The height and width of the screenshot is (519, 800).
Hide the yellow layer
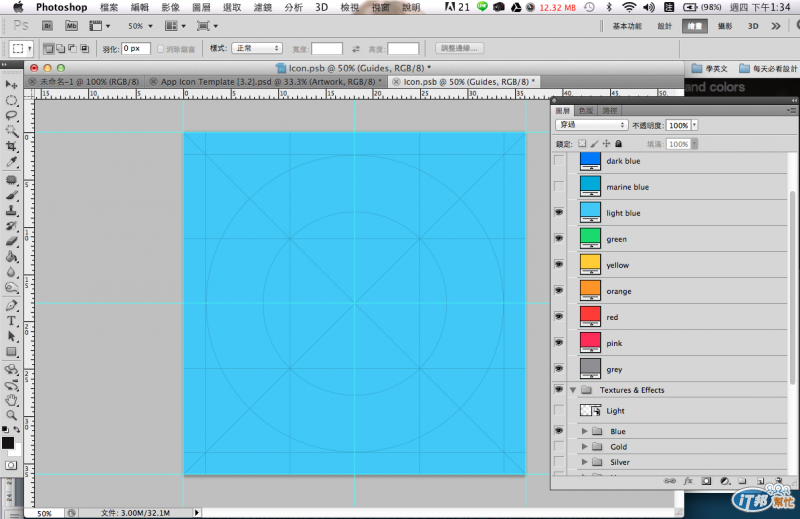point(559,264)
